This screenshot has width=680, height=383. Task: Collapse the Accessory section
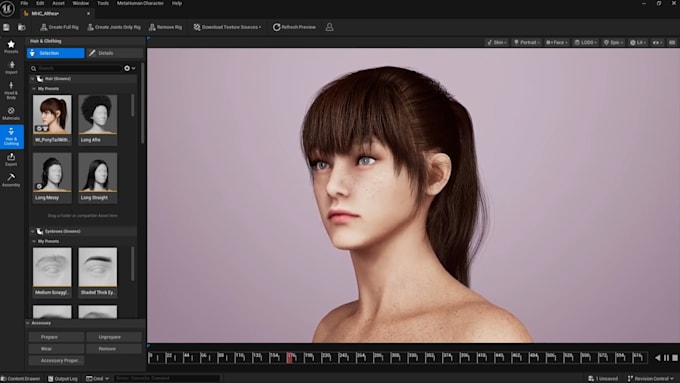pos(28,323)
